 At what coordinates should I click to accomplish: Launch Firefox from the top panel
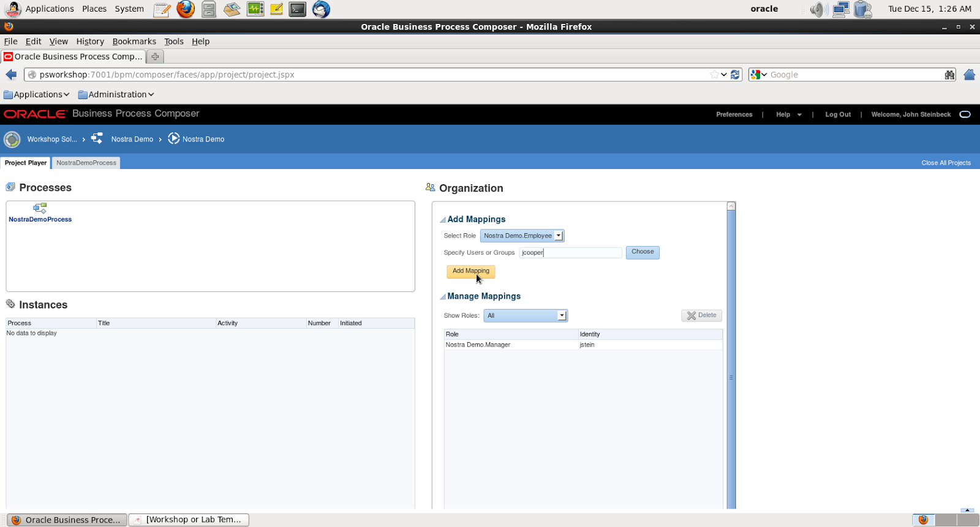[x=186, y=9]
